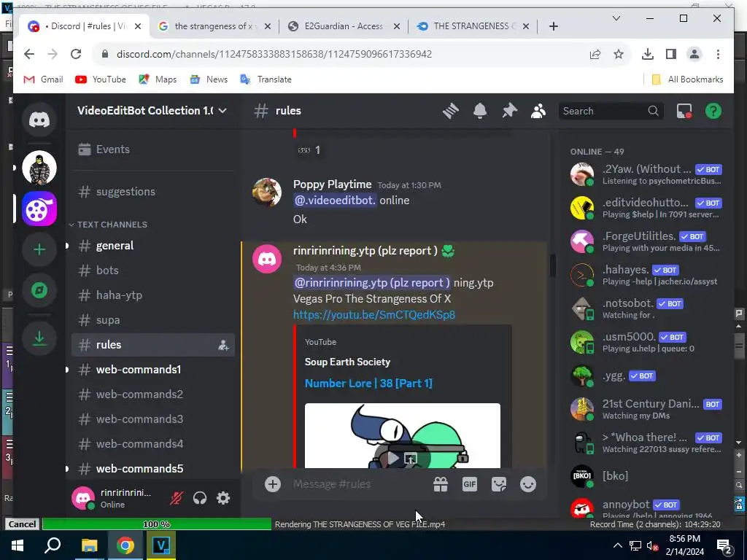
Task: Show hidden system tray icons chevron
Action: pyautogui.click(x=617, y=545)
